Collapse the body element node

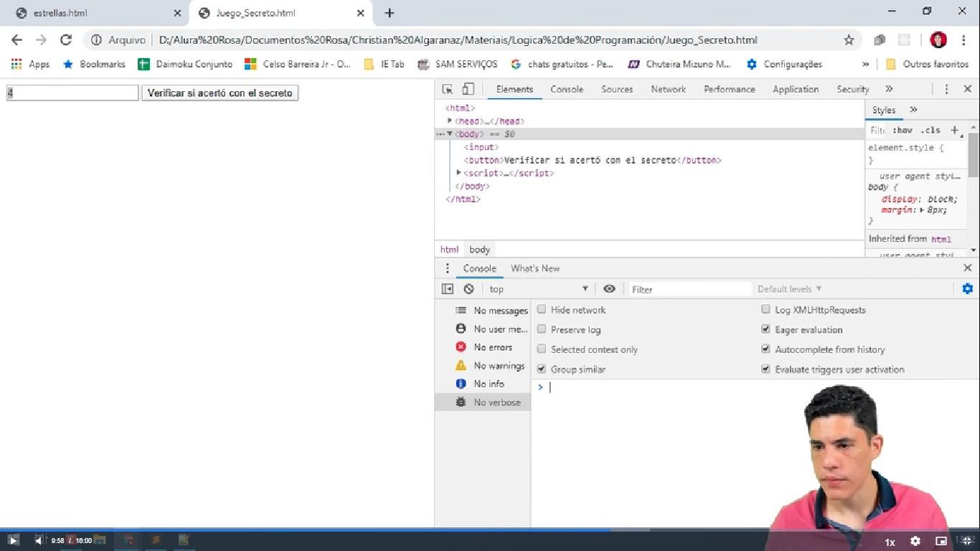(x=450, y=133)
